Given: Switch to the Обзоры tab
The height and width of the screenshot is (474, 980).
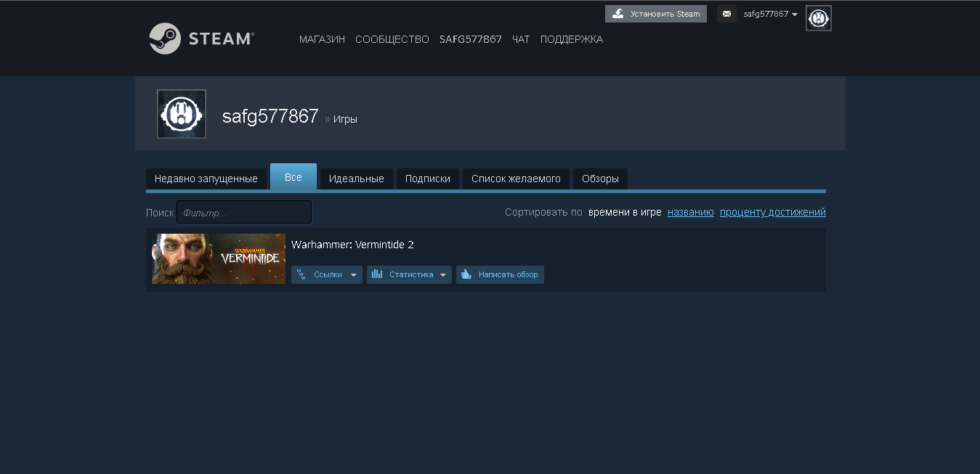Looking at the screenshot, I should [600, 179].
